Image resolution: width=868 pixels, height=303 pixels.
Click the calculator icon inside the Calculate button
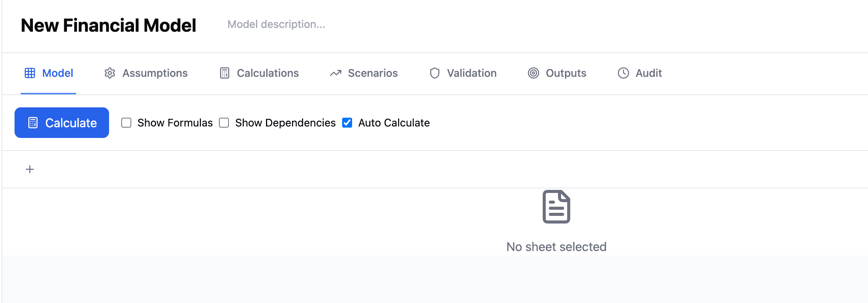pyautogui.click(x=33, y=123)
